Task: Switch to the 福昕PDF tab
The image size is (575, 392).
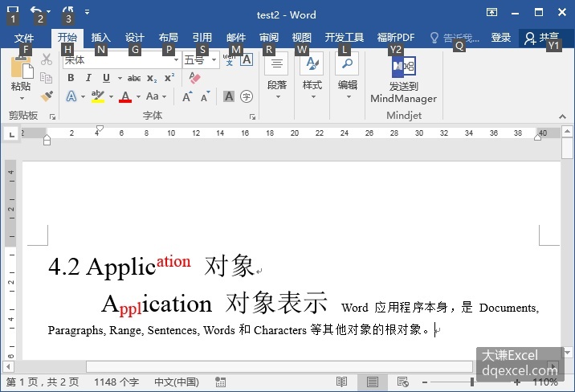Action: point(396,38)
